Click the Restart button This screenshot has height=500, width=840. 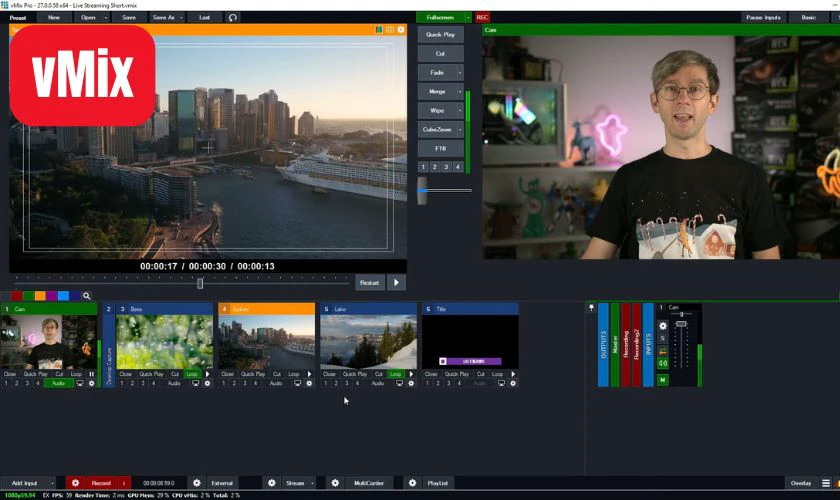tap(370, 282)
